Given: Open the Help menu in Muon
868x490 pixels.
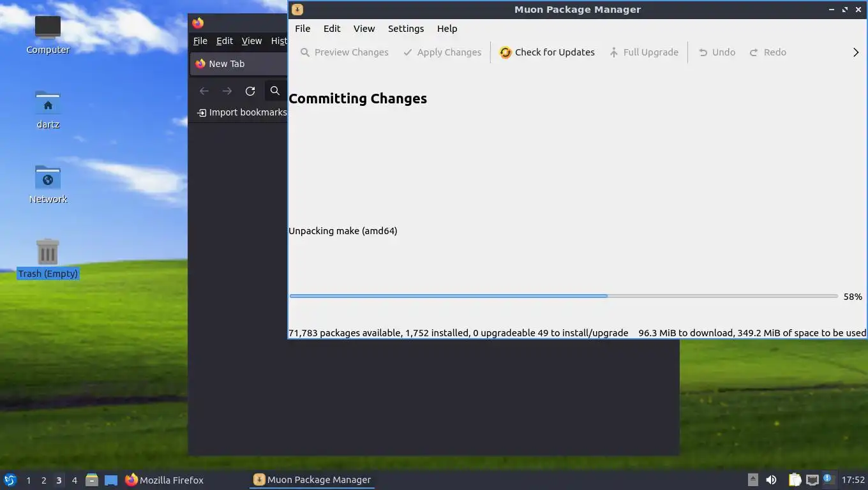Looking at the screenshot, I should click(447, 29).
